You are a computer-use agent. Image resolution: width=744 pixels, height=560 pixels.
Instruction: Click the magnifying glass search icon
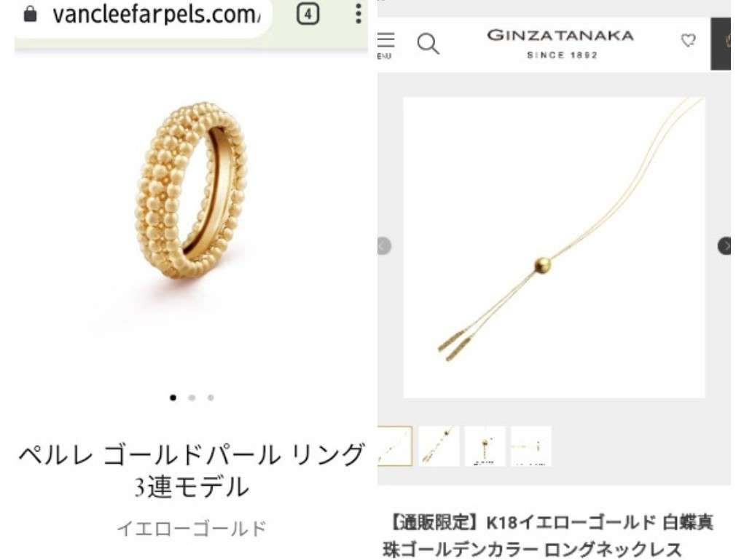pos(428,44)
